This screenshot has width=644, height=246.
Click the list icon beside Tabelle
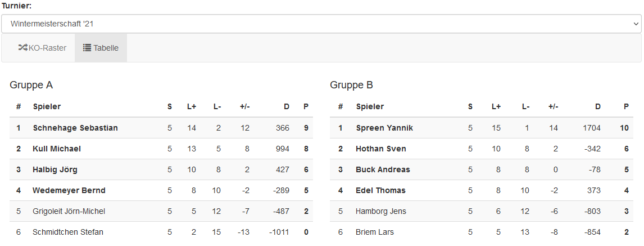point(87,48)
